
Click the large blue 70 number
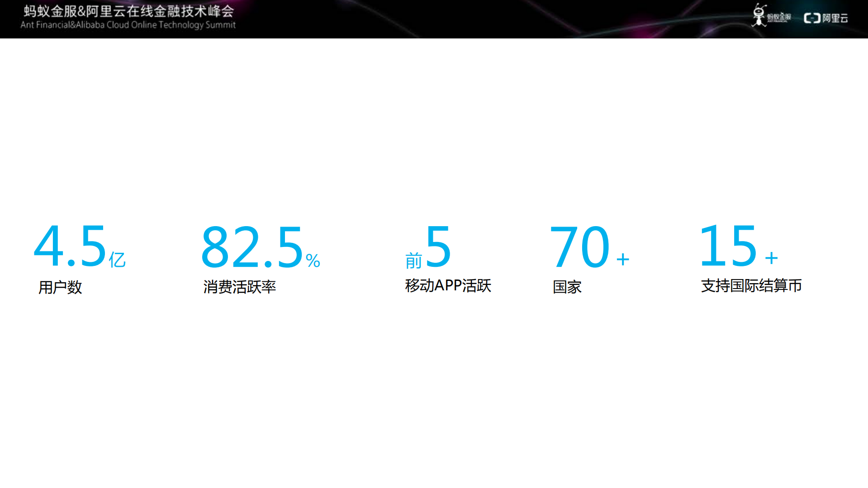pyautogui.click(x=580, y=247)
